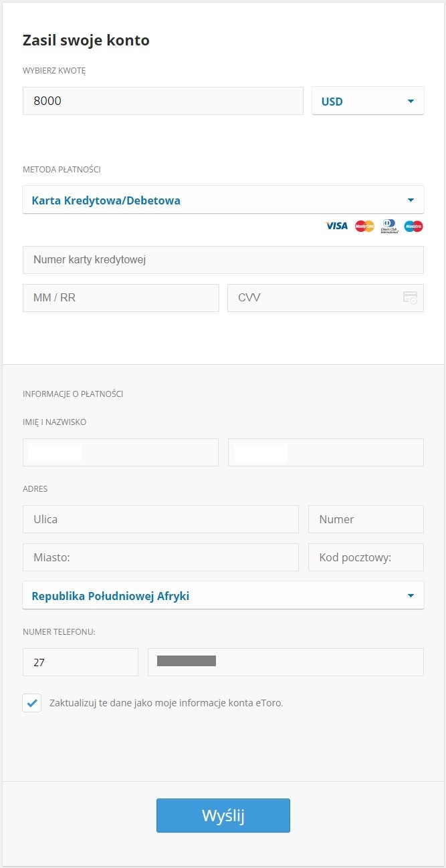Select the masked phone number field
The height and width of the screenshot is (868, 446).
click(x=286, y=662)
